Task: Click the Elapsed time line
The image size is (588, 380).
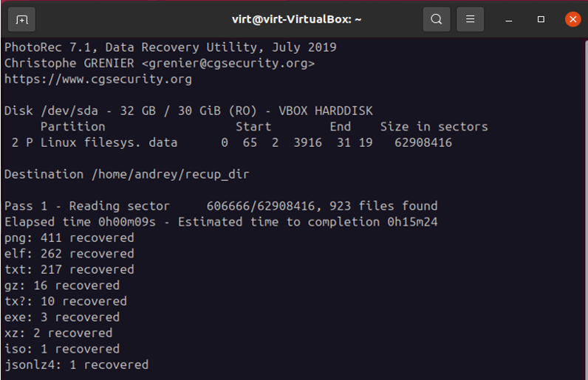Action: coord(221,222)
